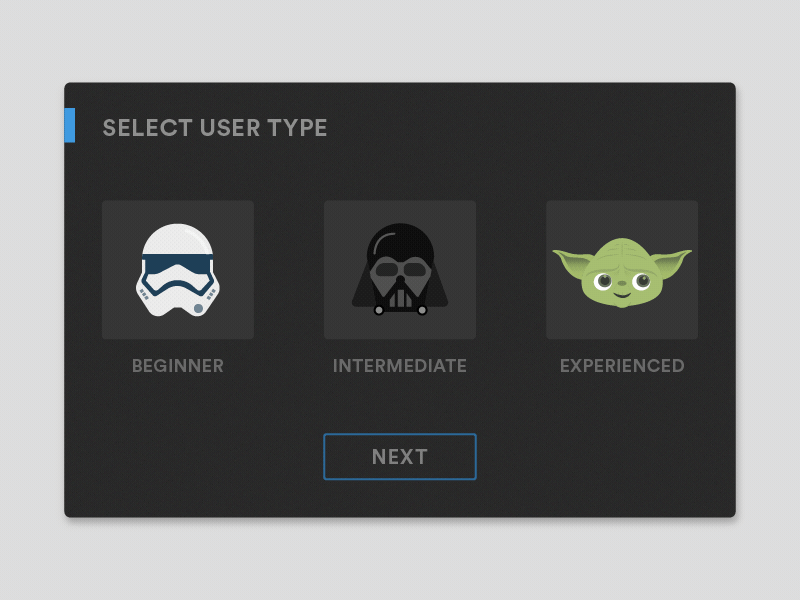This screenshot has width=800, height=600.
Task: Select the Intermediate user type label
Action: (400, 366)
